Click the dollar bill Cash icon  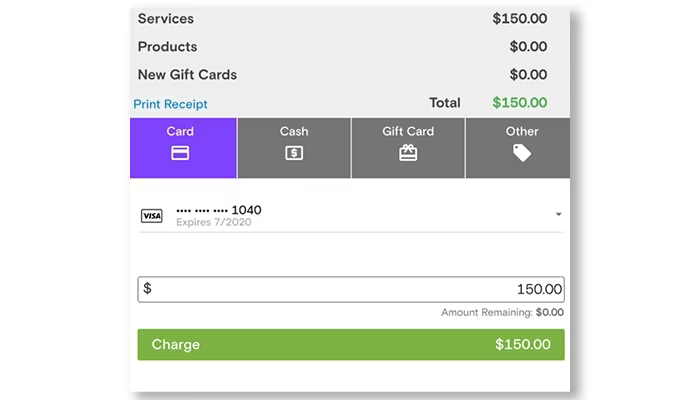(294, 153)
